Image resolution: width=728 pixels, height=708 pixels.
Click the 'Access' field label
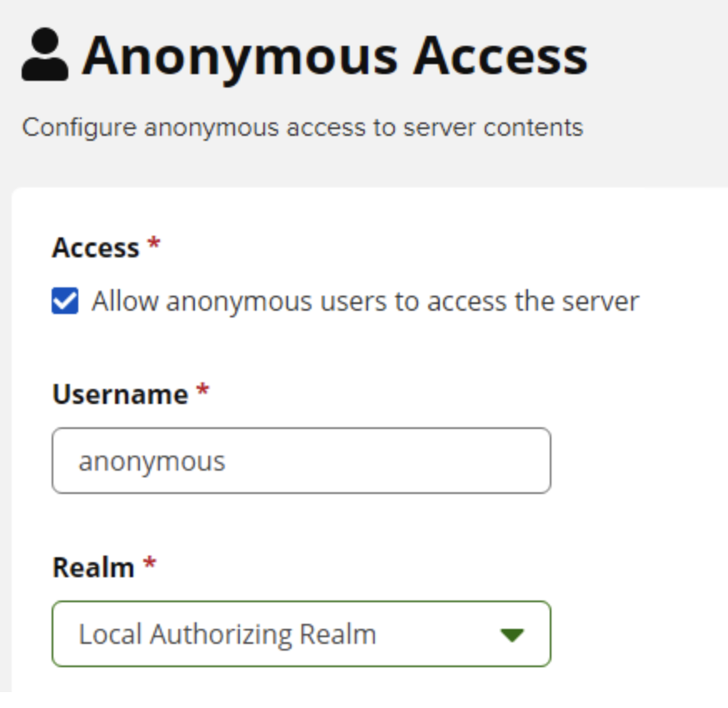[96, 247]
